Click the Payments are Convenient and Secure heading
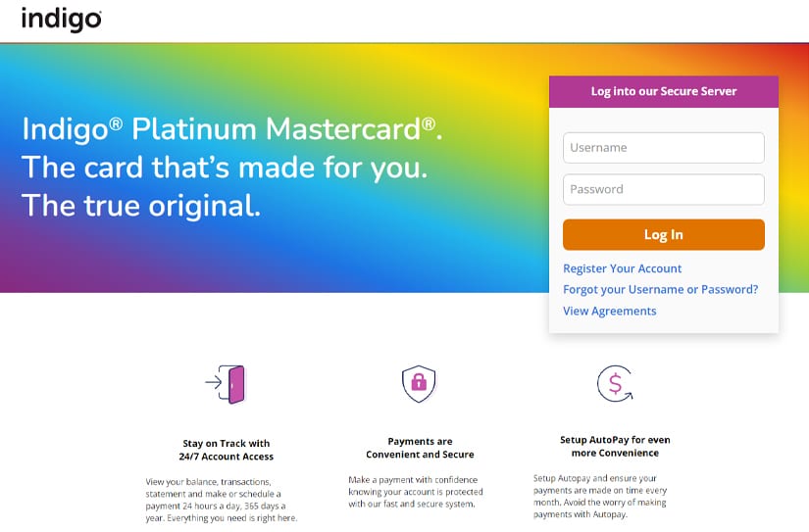 point(420,448)
